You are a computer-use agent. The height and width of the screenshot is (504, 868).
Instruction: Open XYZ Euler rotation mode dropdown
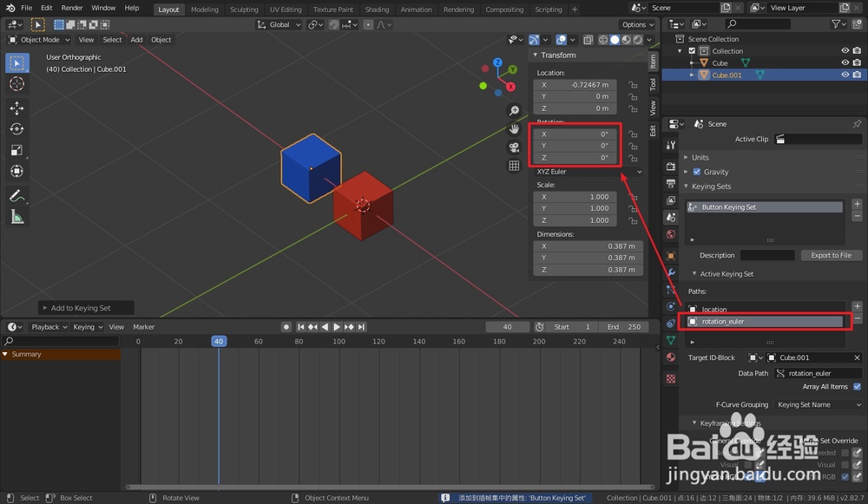point(589,172)
